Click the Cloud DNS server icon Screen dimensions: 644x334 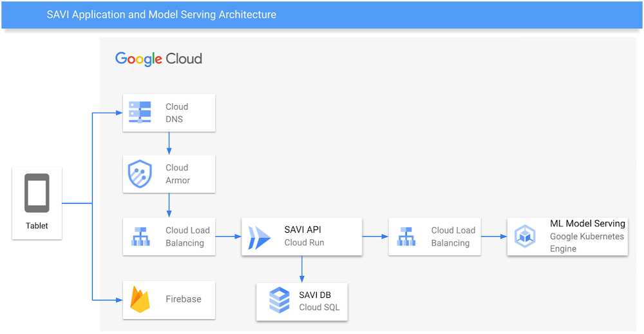click(140, 112)
